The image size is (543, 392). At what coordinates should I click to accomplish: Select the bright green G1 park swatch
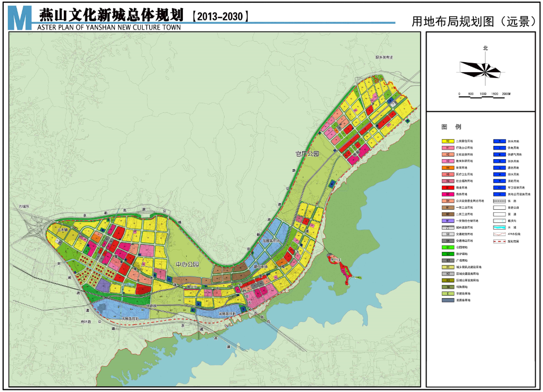pyautogui.click(x=448, y=247)
